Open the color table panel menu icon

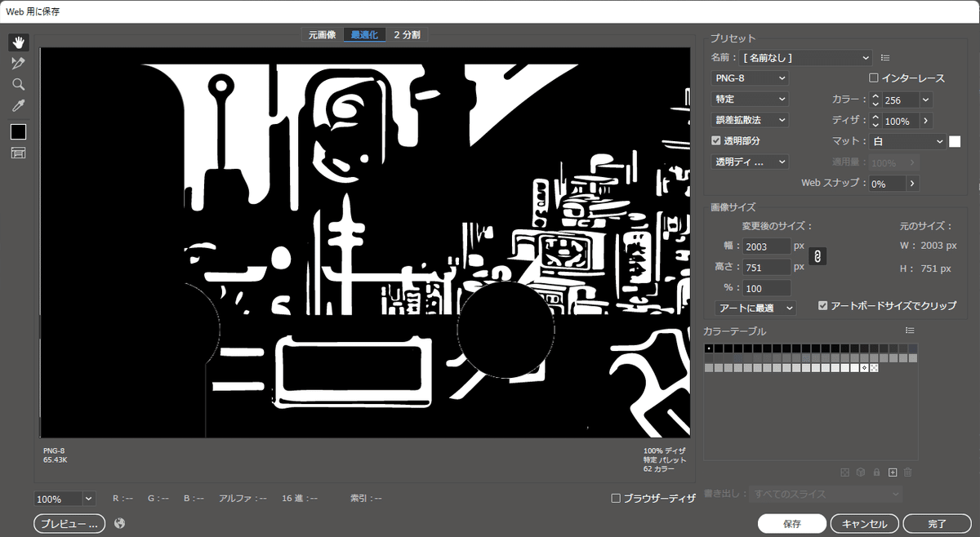point(910,331)
